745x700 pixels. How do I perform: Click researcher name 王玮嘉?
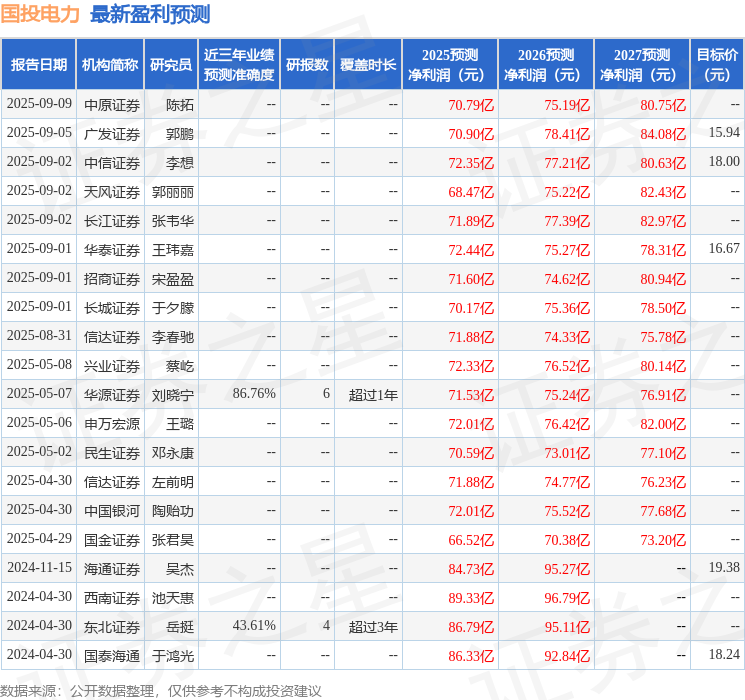coord(173,250)
